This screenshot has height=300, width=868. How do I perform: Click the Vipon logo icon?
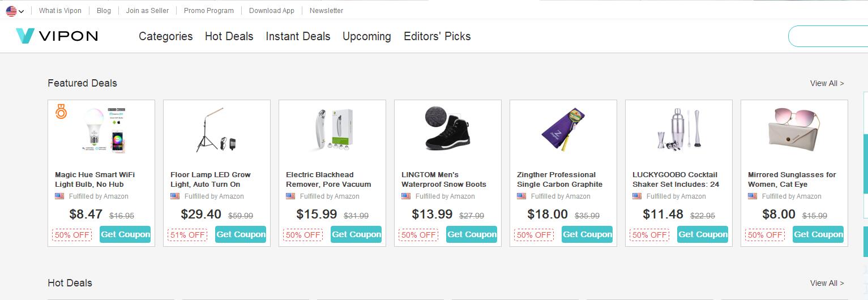pyautogui.click(x=25, y=36)
